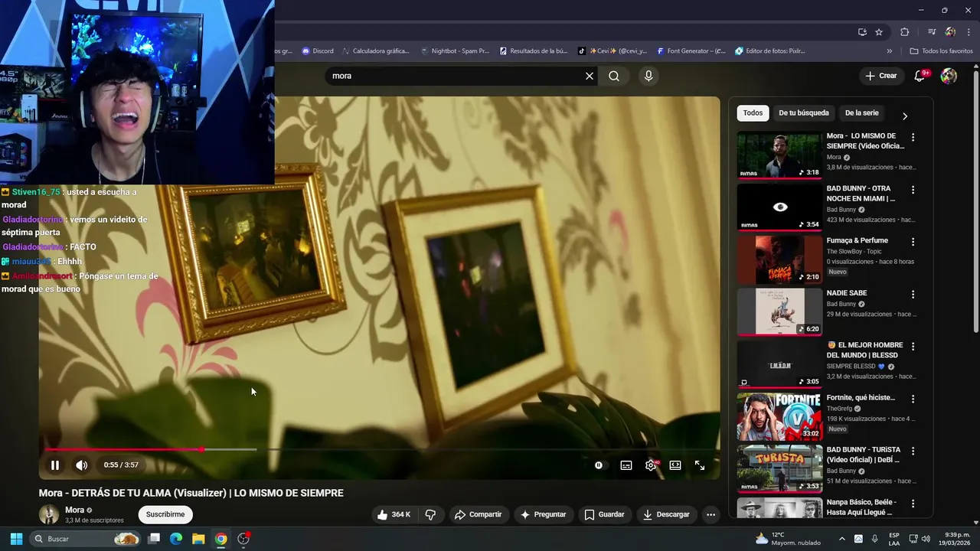
Task: Open the Chrome three-dot menu
Action: tap(968, 32)
